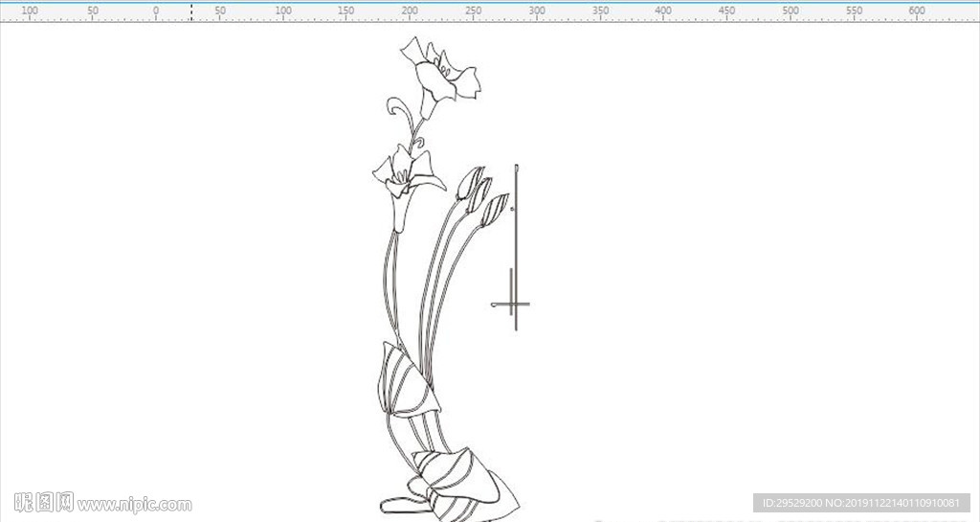Select the rightmost closed flower bud
Image resolution: width=980 pixels, height=522 pixels.
tap(495, 209)
